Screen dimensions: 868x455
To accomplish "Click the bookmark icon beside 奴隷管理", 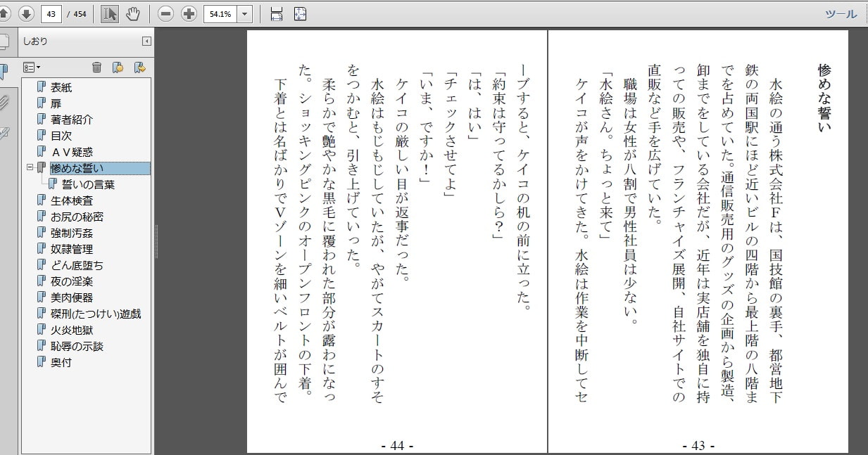I will click(42, 249).
